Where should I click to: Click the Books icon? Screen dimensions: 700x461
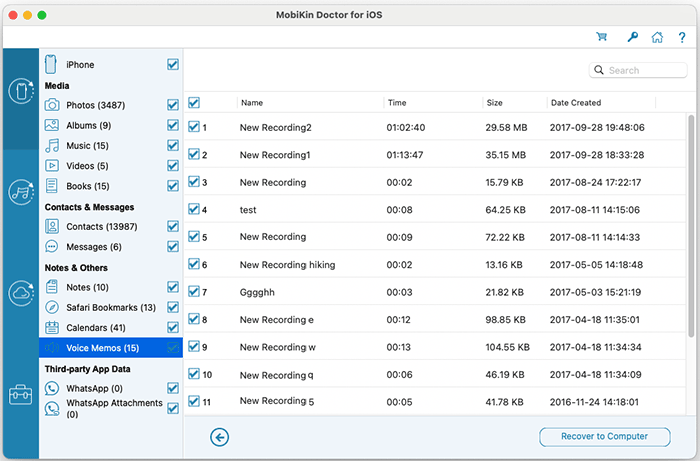coord(52,186)
